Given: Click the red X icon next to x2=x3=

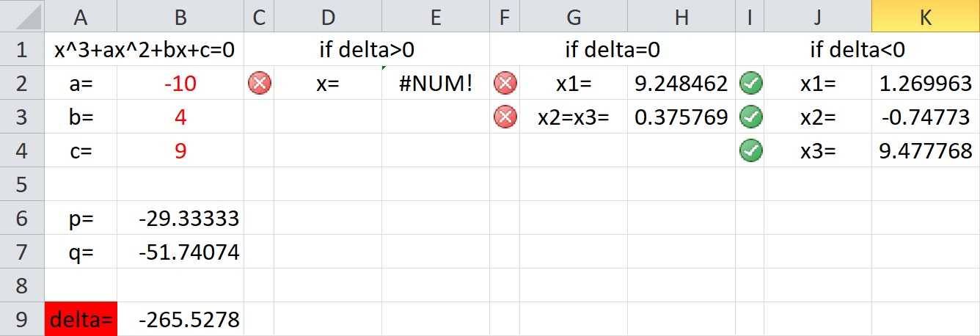Looking at the screenshot, I should [505, 117].
